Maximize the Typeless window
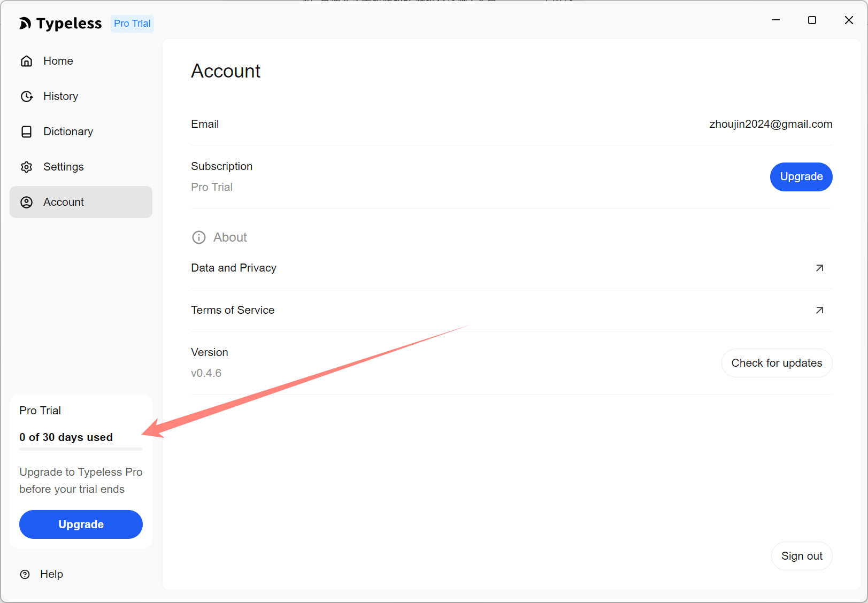 click(812, 20)
